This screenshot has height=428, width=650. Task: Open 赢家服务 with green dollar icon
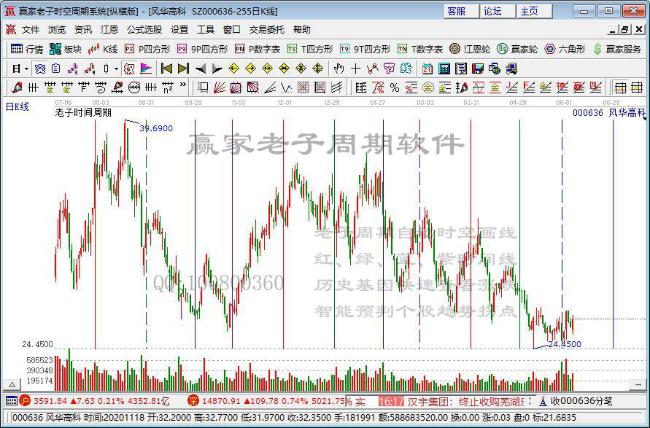[x=617, y=49]
